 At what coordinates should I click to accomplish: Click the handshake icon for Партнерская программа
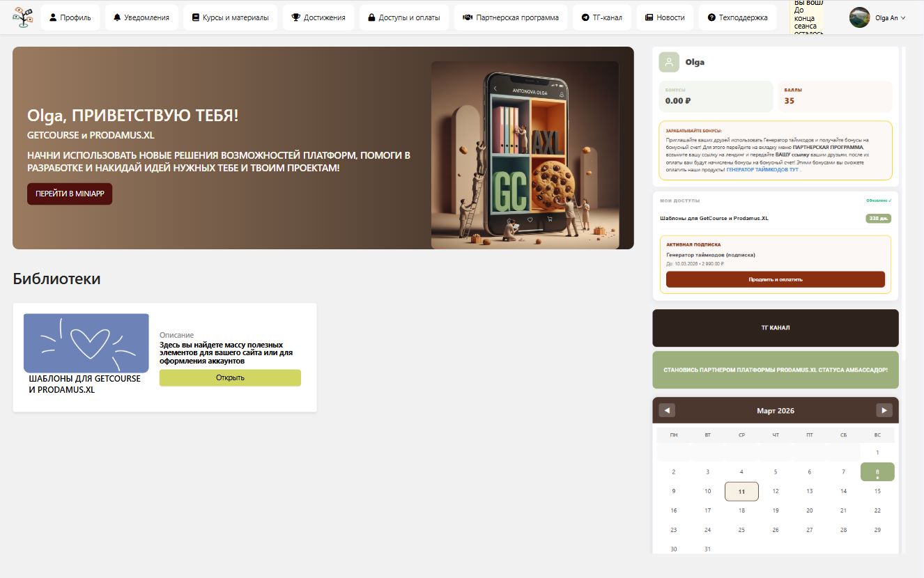pos(468,17)
